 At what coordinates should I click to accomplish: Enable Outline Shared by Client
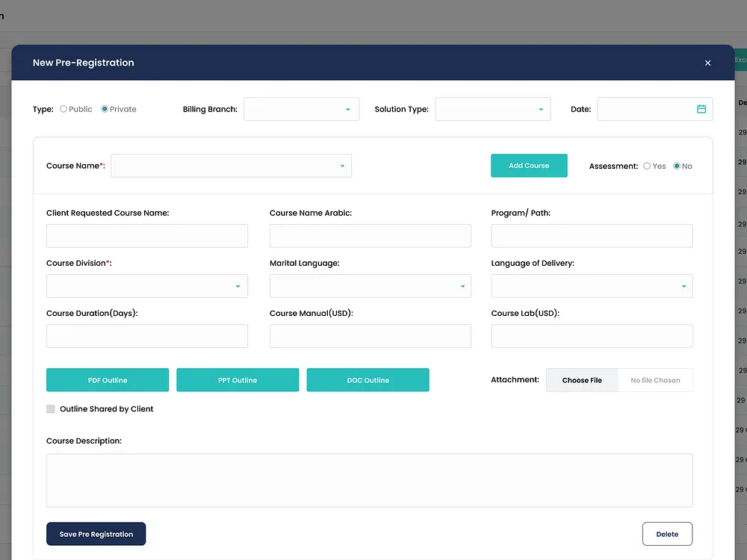[50, 408]
